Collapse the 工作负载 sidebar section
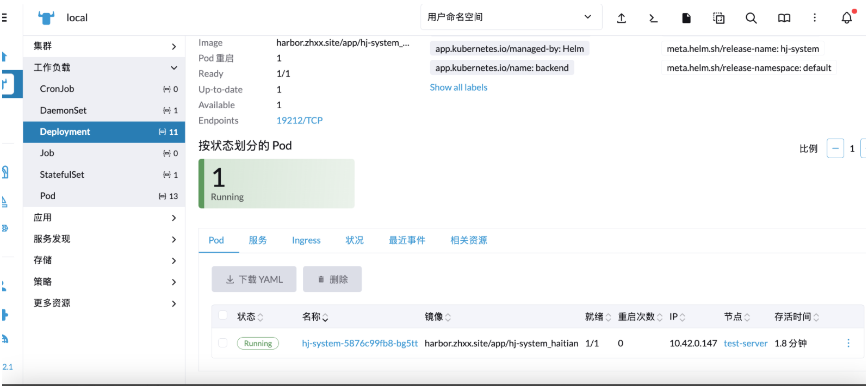The width and height of the screenshot is (868, 386). 104,67
